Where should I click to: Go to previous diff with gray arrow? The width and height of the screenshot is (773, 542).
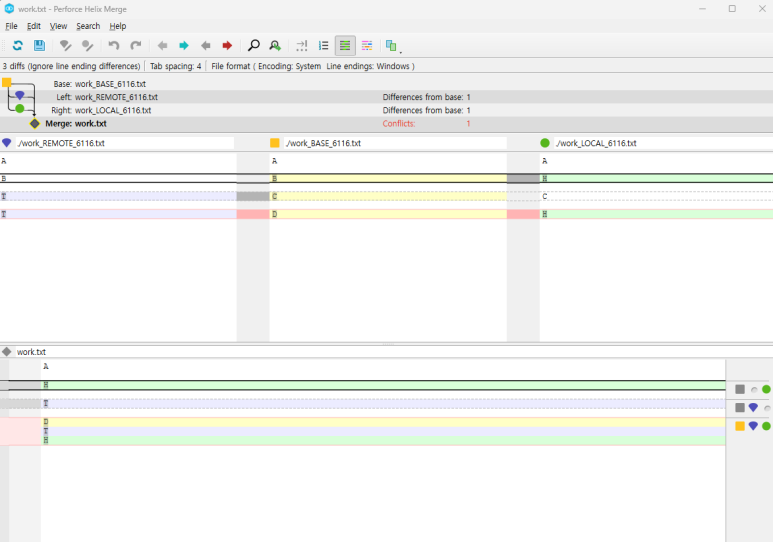point(162,46)
